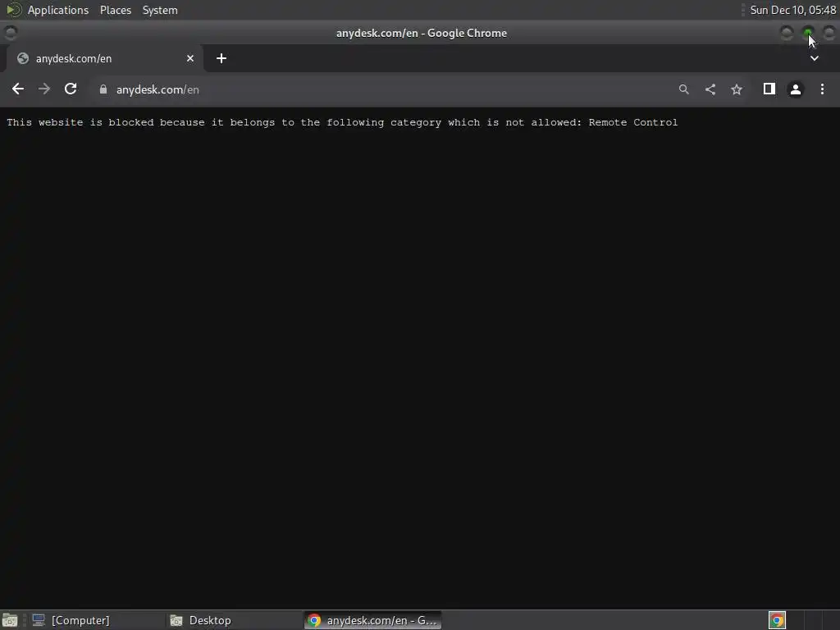Viewport: 840px width, 630px height.
Task: View site info via the lock icon
Action: (x=103, y=89)
